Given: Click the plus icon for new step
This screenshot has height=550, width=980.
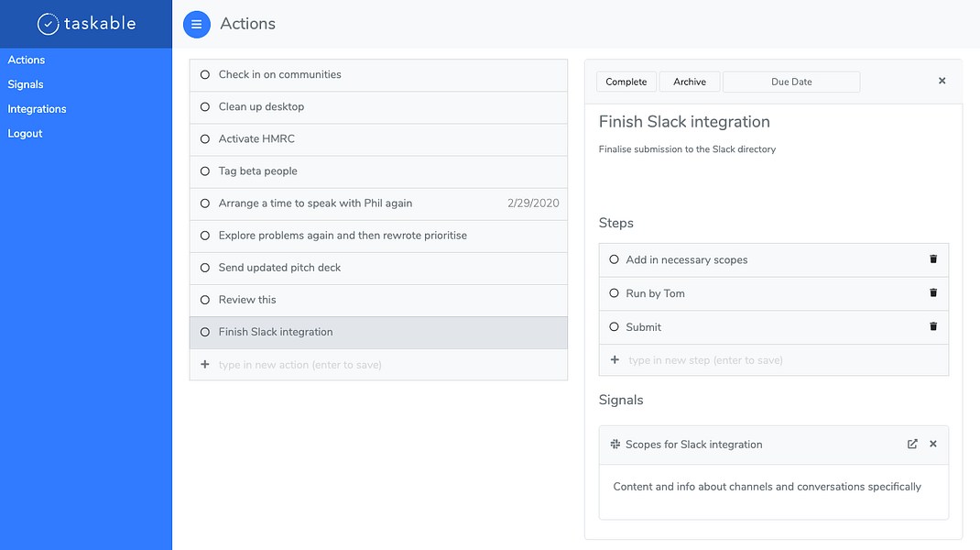Looking at the screenshot, I should [x=615, y=359].
